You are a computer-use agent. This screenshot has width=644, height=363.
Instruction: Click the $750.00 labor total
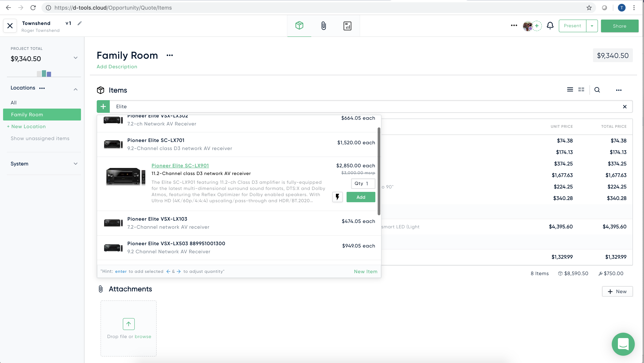[x=611, y=274]
